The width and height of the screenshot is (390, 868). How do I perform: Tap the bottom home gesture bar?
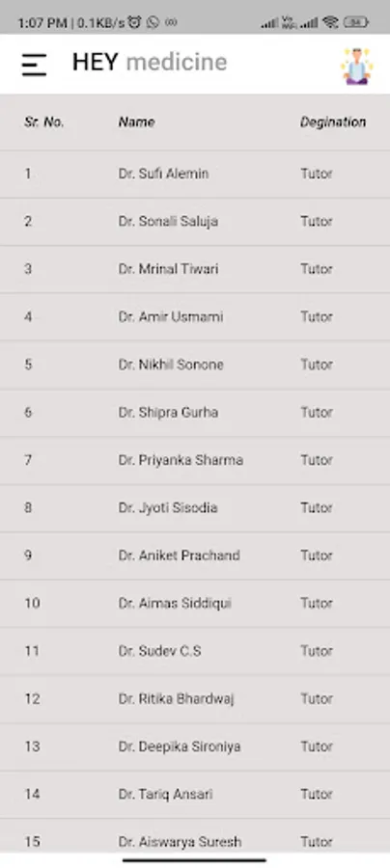[x=195, y=860]
